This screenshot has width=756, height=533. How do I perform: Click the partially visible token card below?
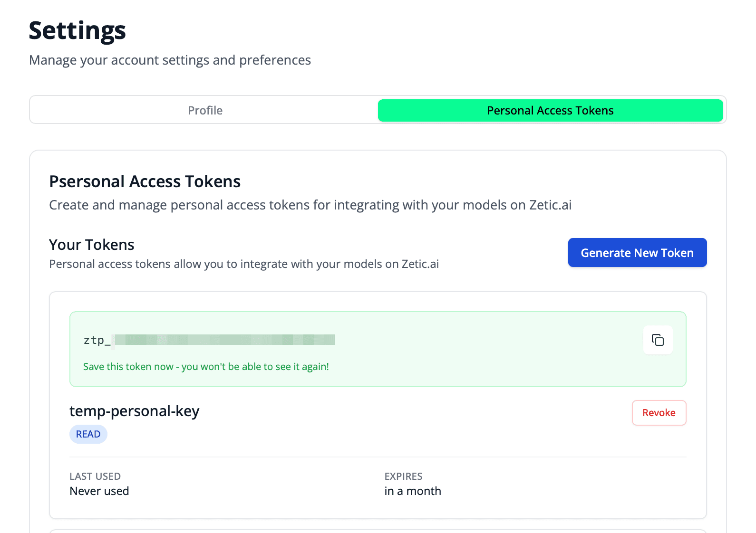tap(378, 531)
